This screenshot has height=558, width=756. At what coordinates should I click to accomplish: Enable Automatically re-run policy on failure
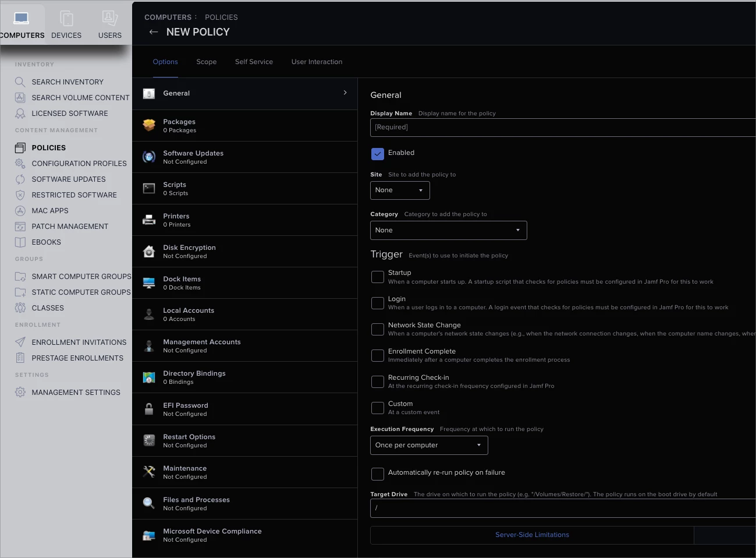(x=378, y=474)
